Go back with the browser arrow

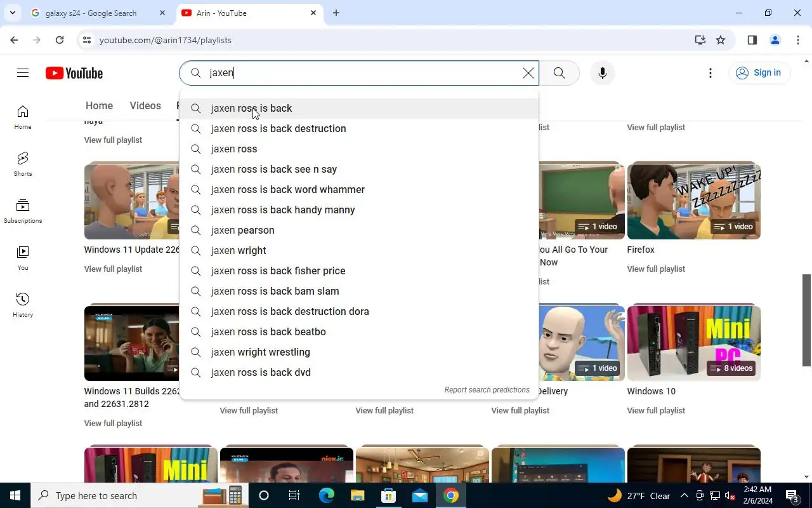point(14,40)
